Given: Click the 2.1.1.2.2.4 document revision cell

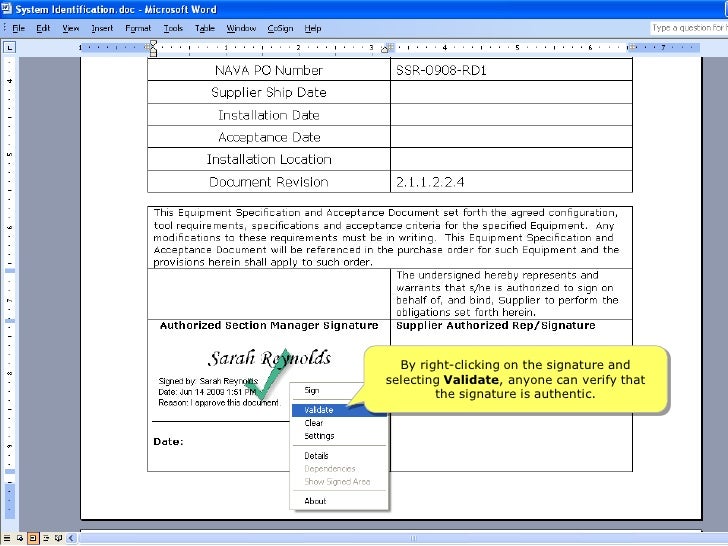Looking at the screenshot, I should tap(511, 182).
